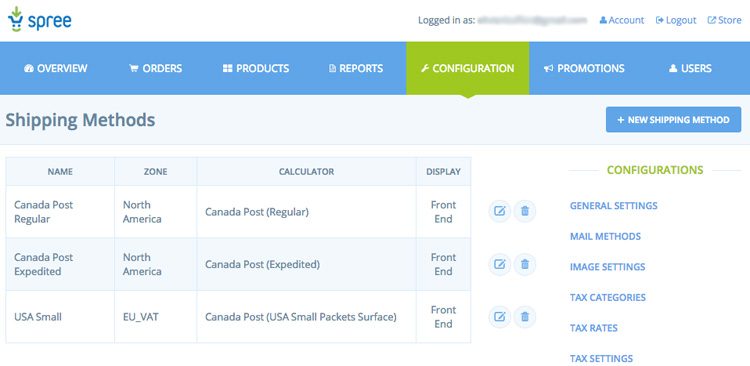
Task: Click the Name column header
Action: [x=60, y=171]
